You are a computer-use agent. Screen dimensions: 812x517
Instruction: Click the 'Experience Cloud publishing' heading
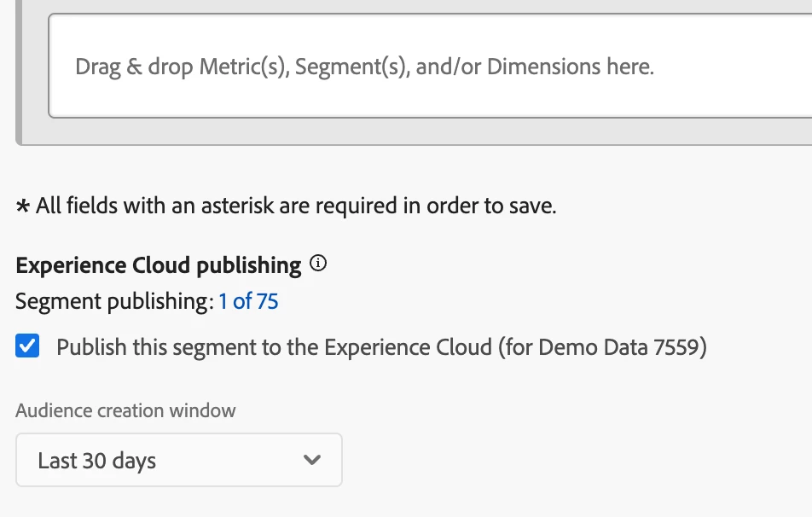click(158, 265)
